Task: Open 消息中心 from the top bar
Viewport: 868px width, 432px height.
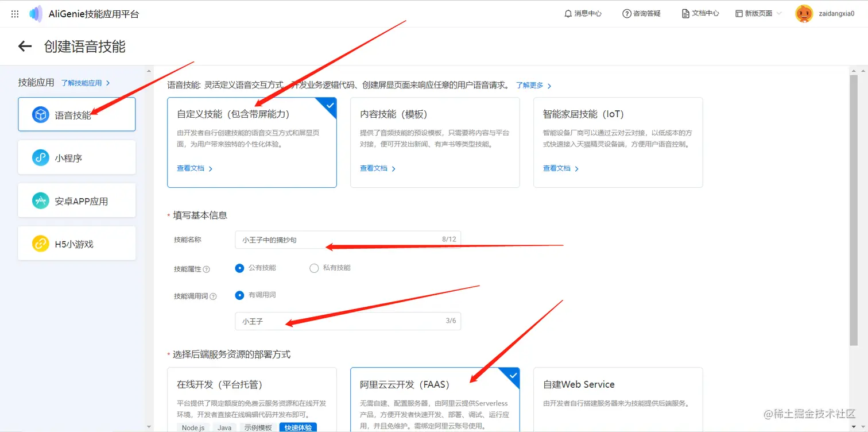Action: (583, 13)
